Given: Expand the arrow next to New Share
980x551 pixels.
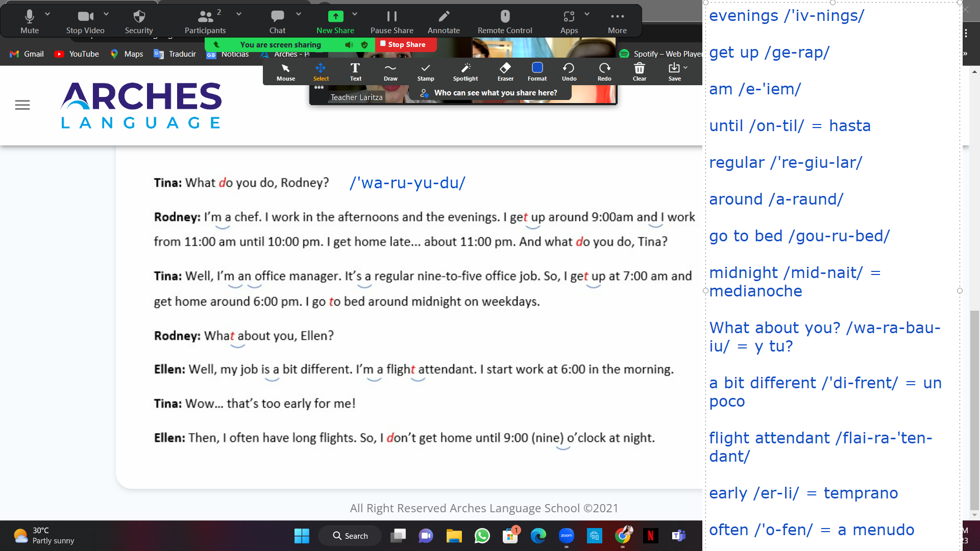Looking at the screenshot, I should [355, 14].
